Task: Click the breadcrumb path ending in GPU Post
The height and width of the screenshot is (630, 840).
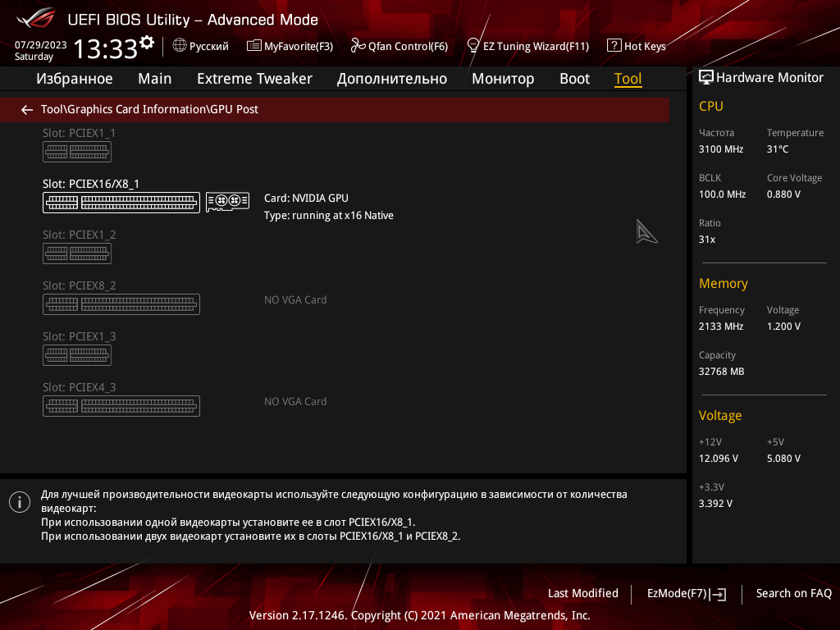Action: pos(149,109)
